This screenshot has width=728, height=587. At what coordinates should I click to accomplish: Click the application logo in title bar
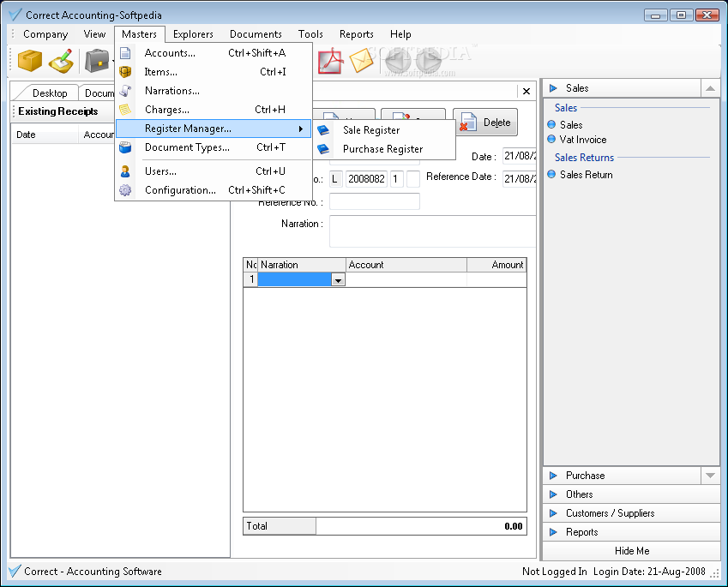tap(15, 15)
